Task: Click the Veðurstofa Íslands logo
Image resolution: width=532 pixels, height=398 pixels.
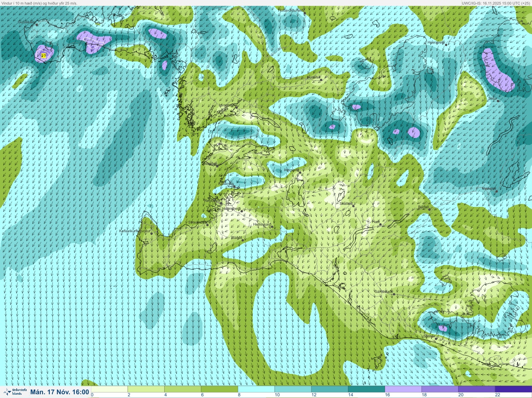Action: tap(14, 392)
